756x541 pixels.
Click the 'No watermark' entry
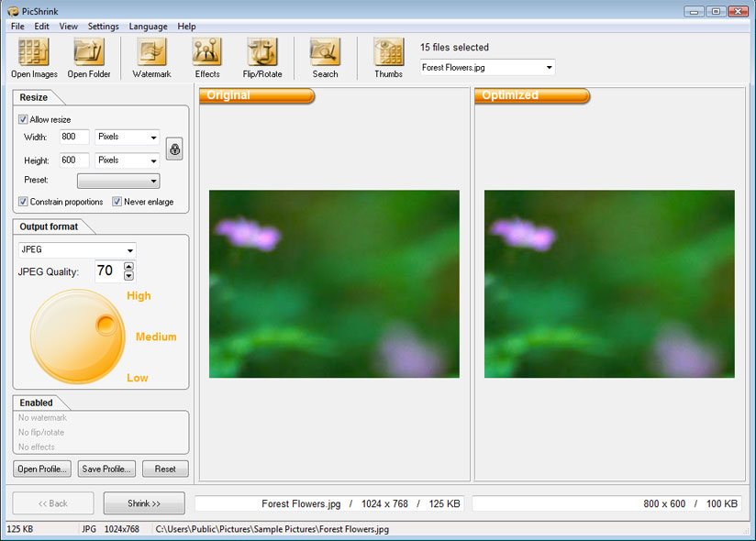(42, 418)
